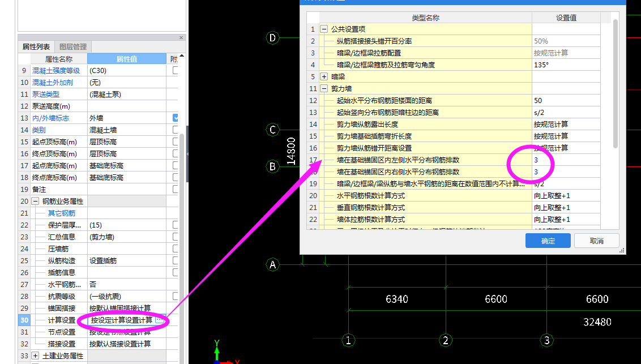Expand the 暗梁 section in dialog
This screenshot has width=641, height=364.
(324, 77)
